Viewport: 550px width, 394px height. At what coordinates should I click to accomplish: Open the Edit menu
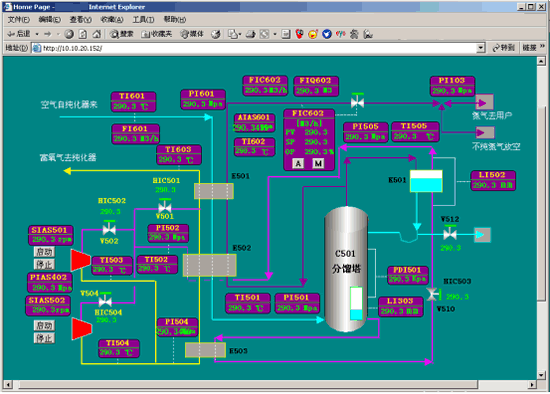point(49,20)
